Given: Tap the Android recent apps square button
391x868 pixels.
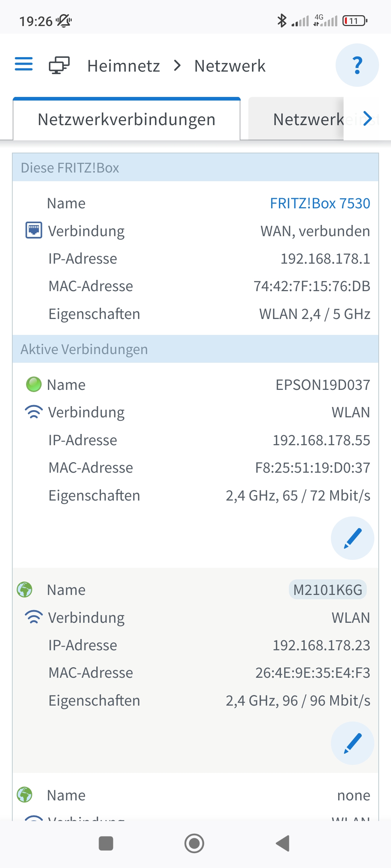Looking at the screenshot, I should click(x=106, y=843).
